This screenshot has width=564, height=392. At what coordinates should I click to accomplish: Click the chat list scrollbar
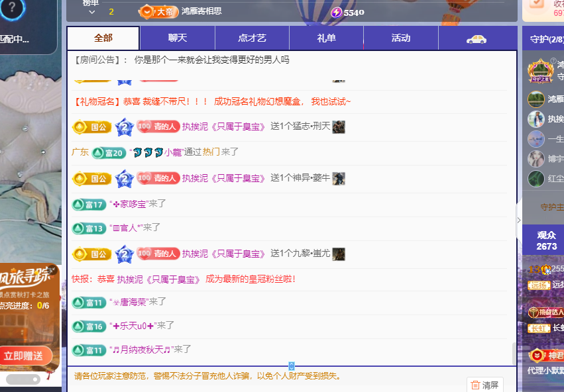tap(514, 354)
